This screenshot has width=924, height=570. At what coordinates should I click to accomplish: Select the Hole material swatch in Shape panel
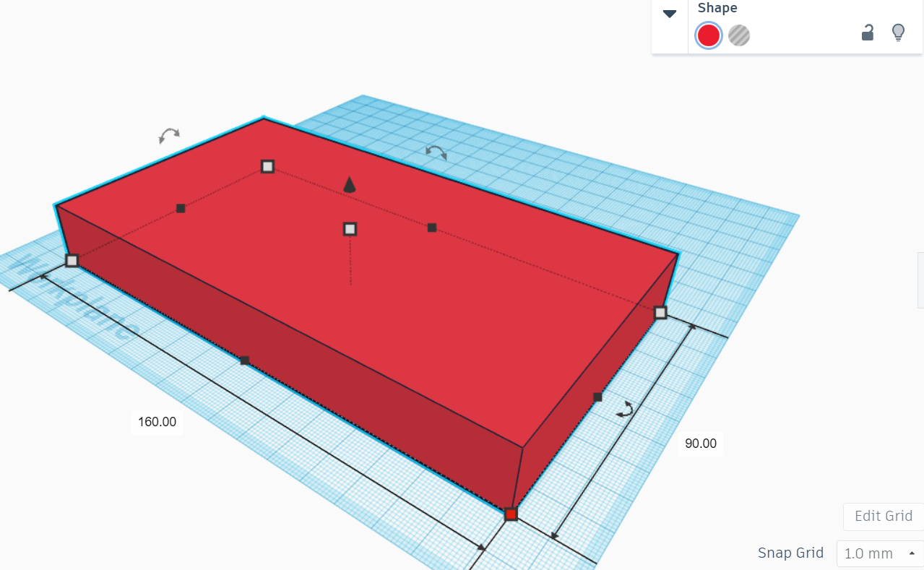(x=738, y=35)
